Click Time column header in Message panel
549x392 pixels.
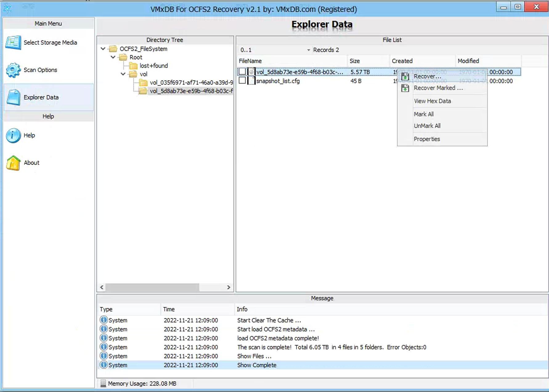tap(197, 309)
